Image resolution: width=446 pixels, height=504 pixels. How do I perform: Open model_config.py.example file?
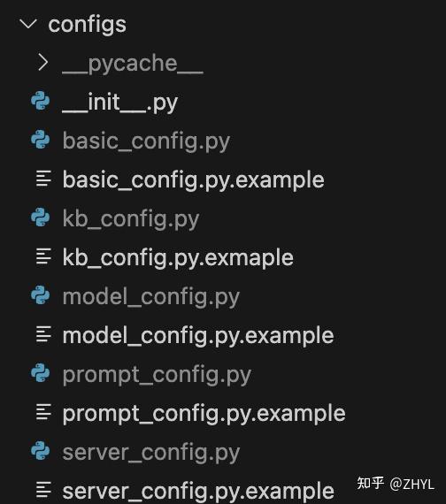click(x=198, y=336)
